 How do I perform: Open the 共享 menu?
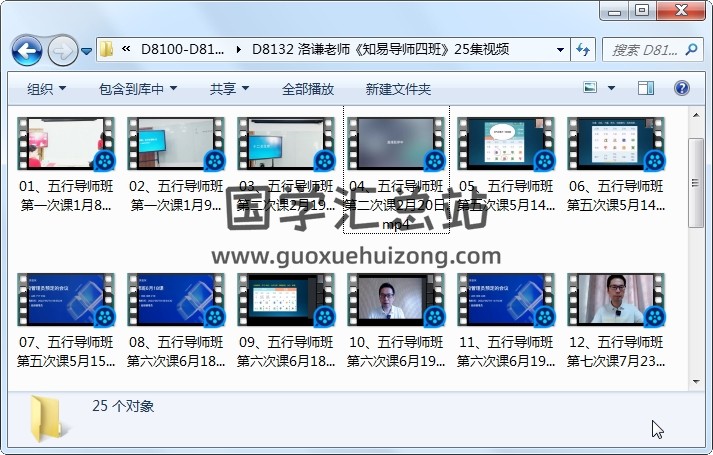pyautogui.click(x=229, y=89)
